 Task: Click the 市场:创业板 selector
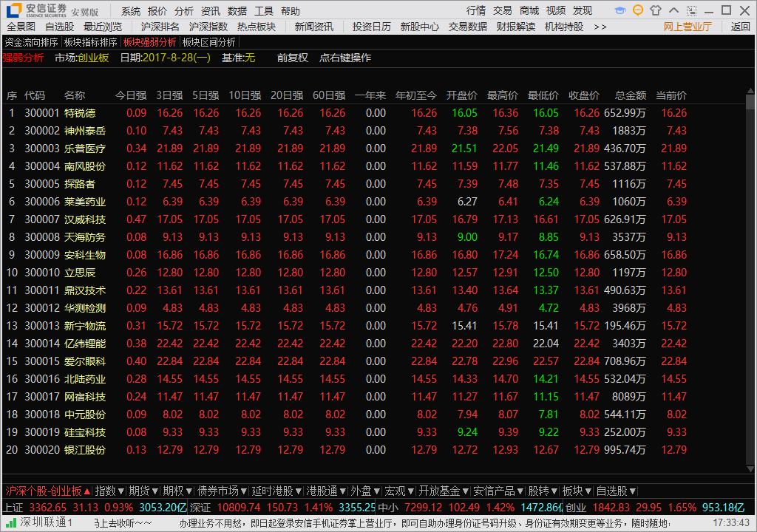tap(81, 58)
